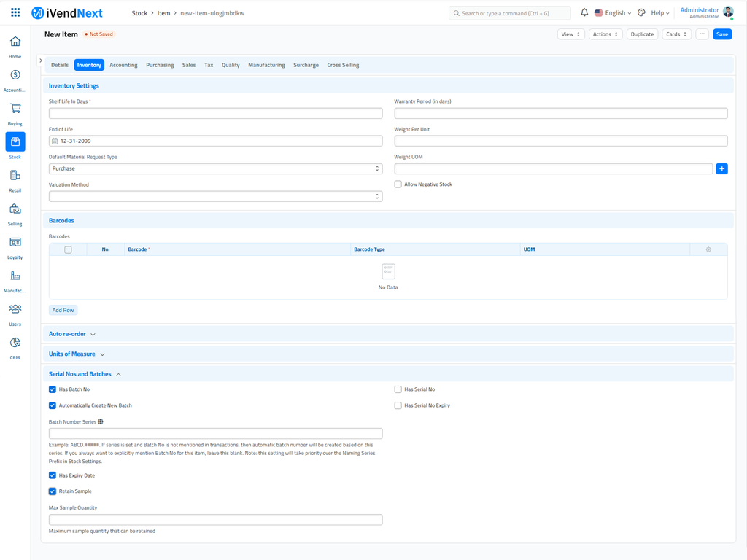Uncheck the Has Batch No checkbox
The image size is (747, 560).
[53, 389]
